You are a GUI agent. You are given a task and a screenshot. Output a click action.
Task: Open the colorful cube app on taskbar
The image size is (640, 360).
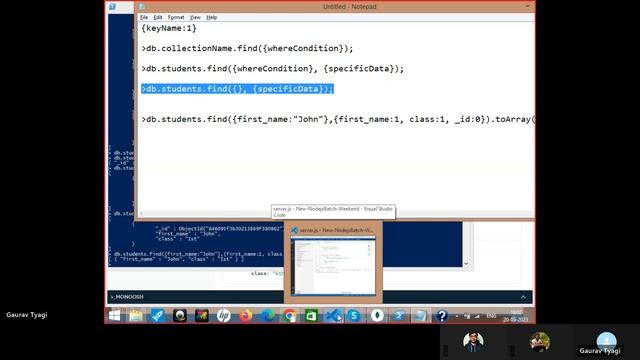202,316
